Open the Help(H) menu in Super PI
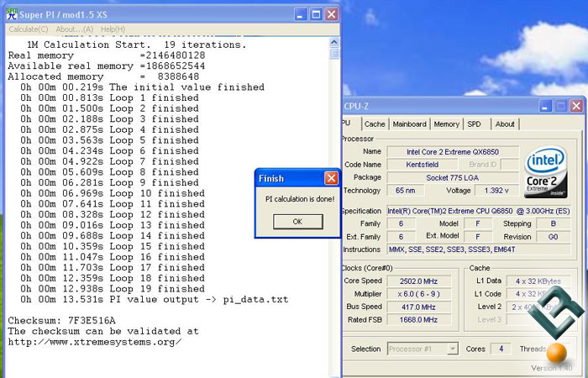The height and width of the screenshot is (378, 588). click(x=113, y=29)
